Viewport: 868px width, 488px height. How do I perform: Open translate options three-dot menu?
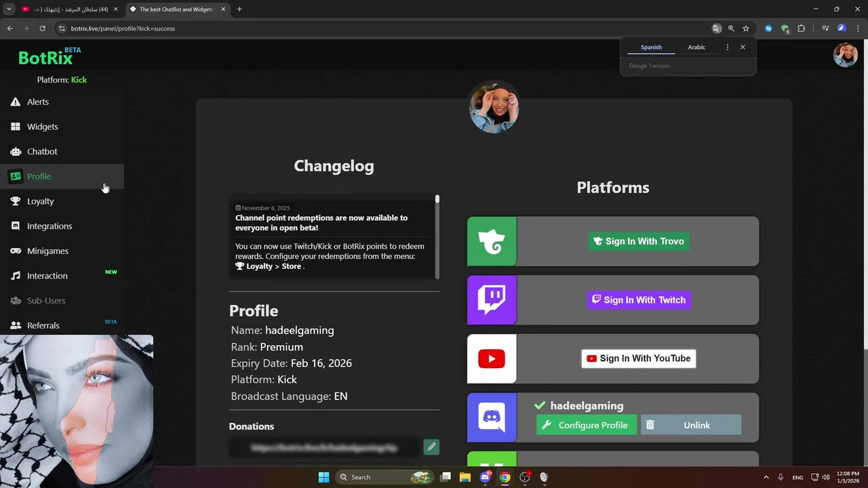(728, 47)
